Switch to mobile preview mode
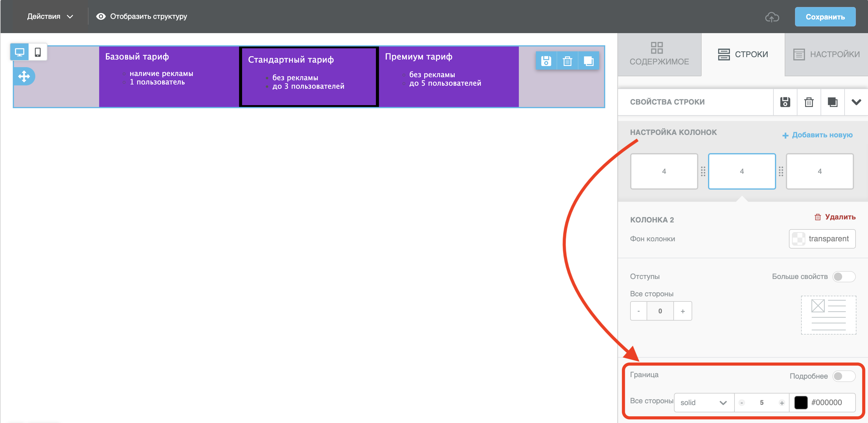 pos(38,52)
